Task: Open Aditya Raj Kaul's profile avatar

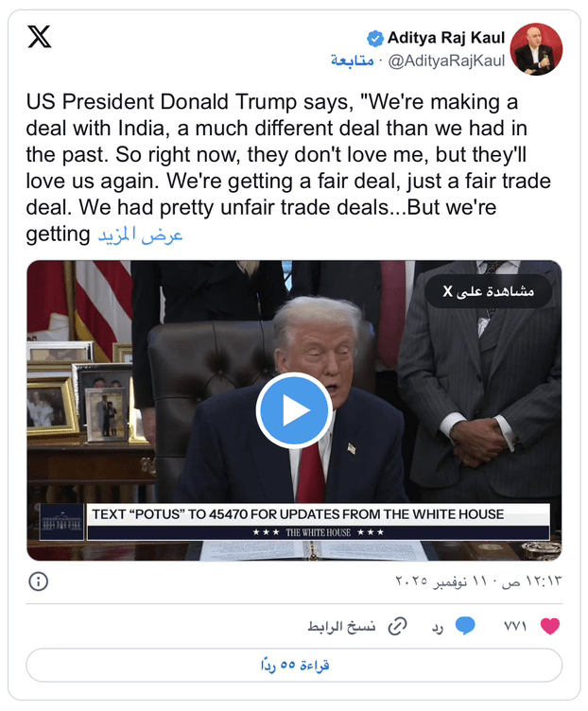Action: pyautogui.click(x=536, y=49)
